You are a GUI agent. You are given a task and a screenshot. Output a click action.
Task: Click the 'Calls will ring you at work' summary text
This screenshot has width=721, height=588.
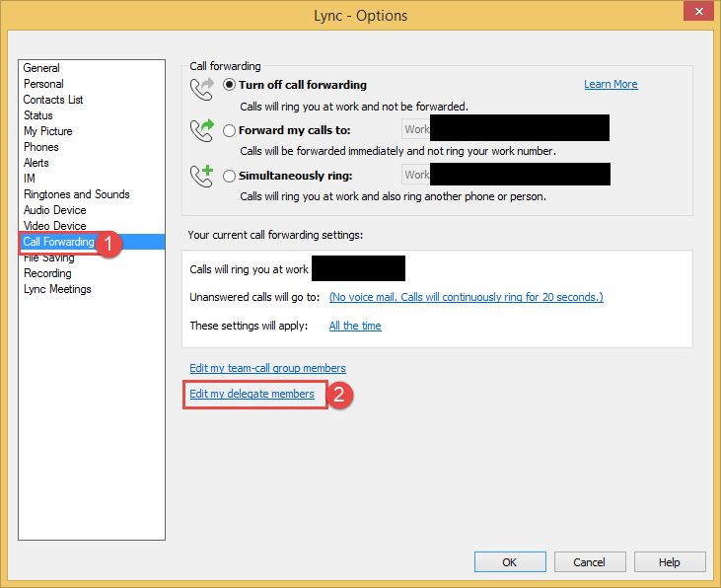click(x=249, y=269)
